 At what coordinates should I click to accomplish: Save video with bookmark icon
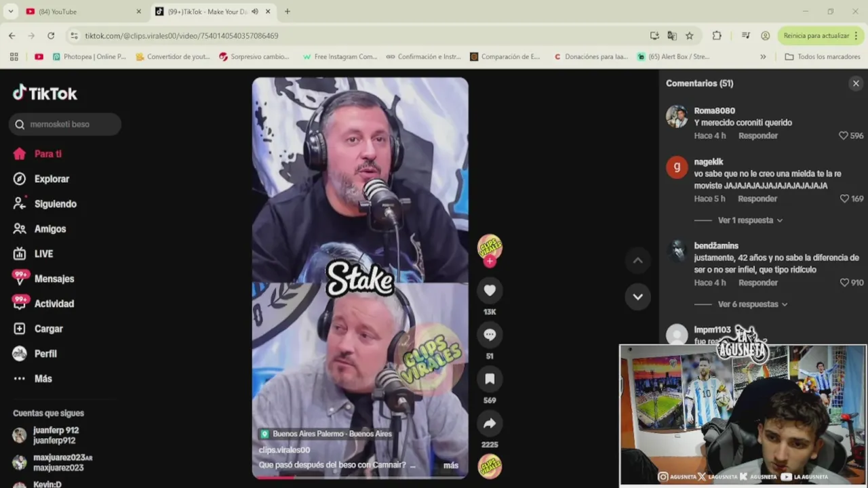[x=490, y=379]
